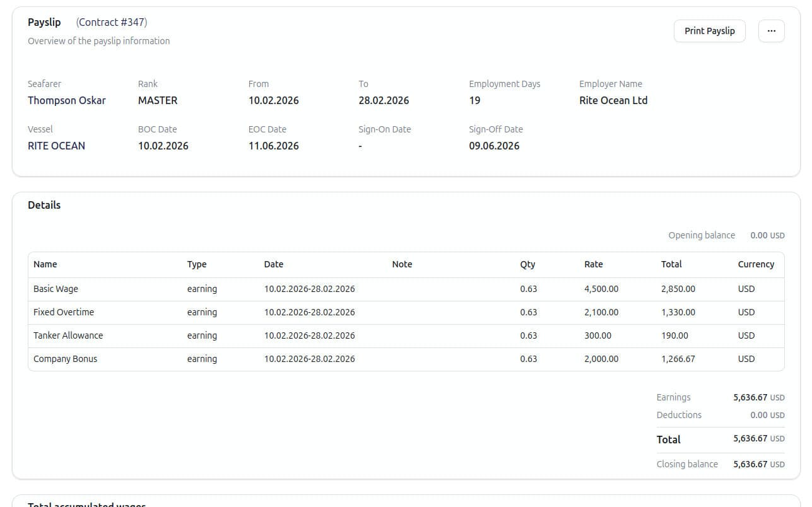Click the Print Payslip button
Image resolution: width=812 pixels, height=507 pixels.
[x=709, y=31]
